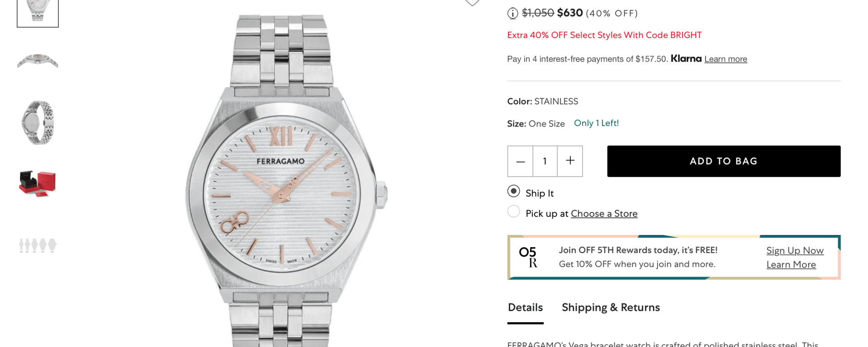Click Sign Up Now for rewards
This screenshot has height=347, width=868.
[795, 251]
